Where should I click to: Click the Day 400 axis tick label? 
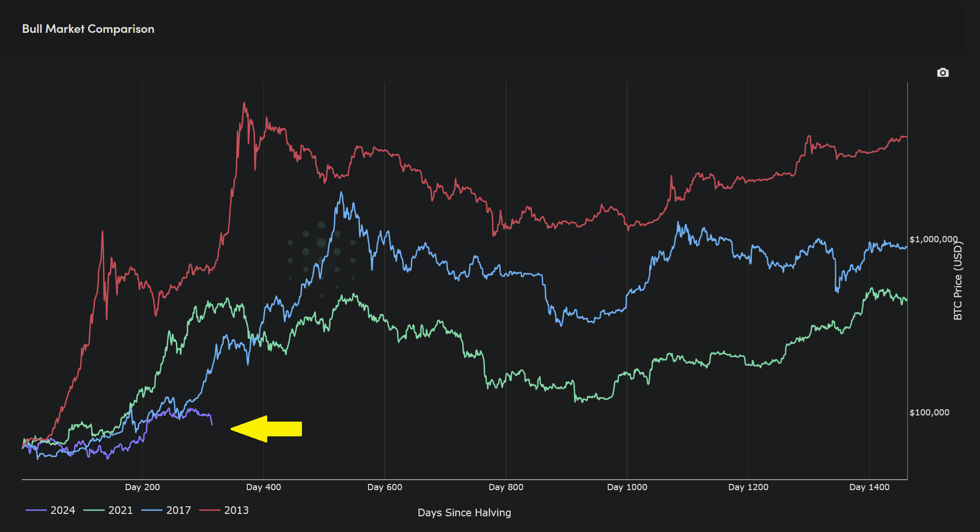(x=263, y=487)
